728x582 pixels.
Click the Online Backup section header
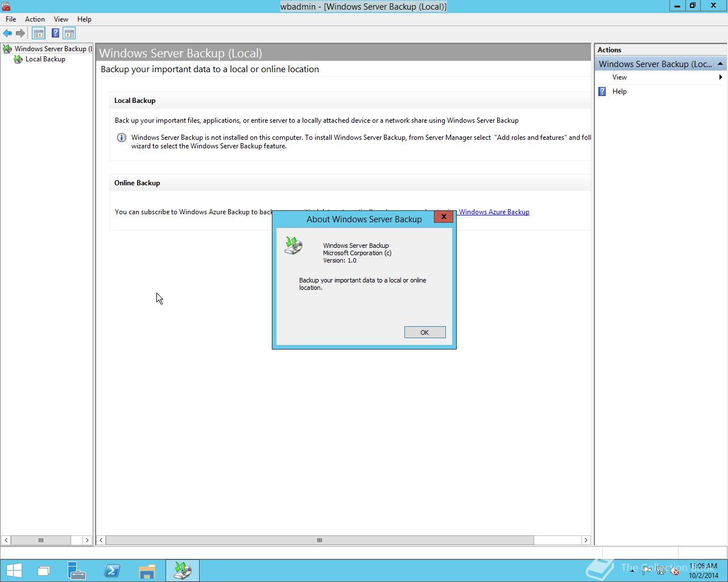click(137, 183)
